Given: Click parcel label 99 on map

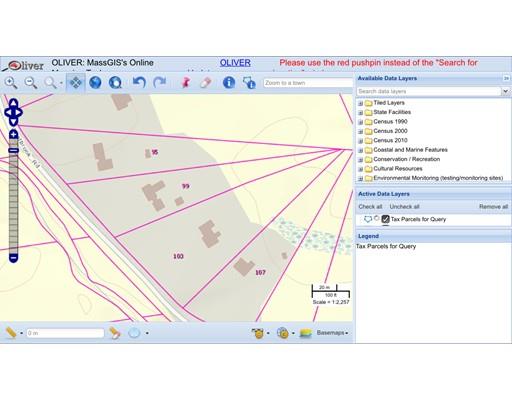Looking at the screenshot, I should [x=185, y=186].
